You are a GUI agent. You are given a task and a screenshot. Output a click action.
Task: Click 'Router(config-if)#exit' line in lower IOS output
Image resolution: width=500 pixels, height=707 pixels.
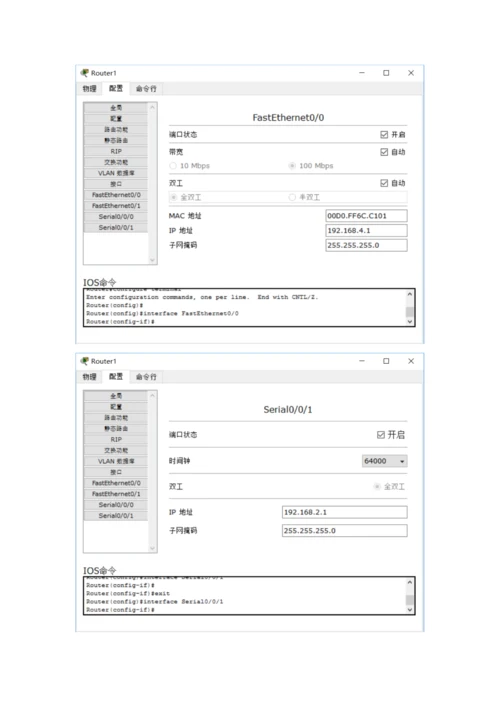[x=128, y=593]
